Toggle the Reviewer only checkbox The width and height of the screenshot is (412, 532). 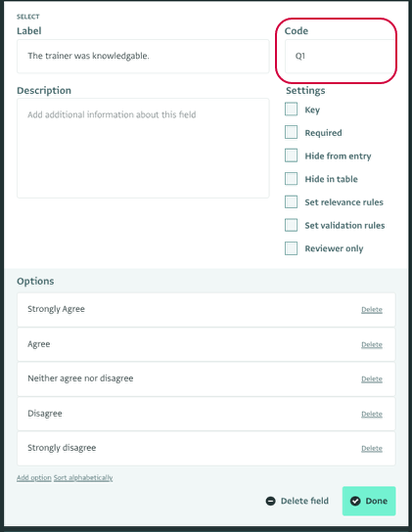pyautogui.click(x=291, y=248)
